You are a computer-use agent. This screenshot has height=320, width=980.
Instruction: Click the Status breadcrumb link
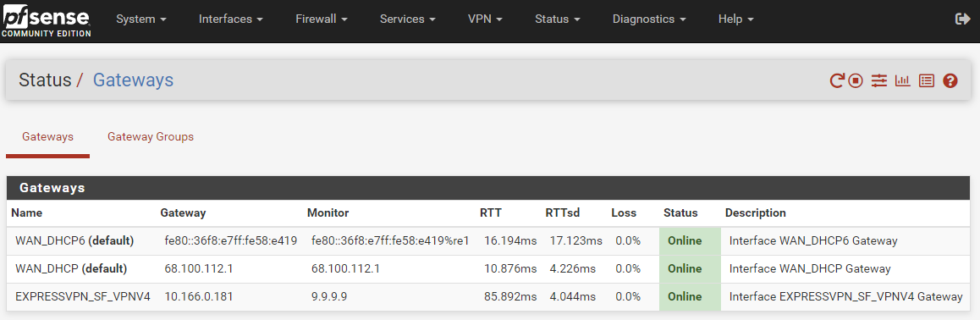45,80
